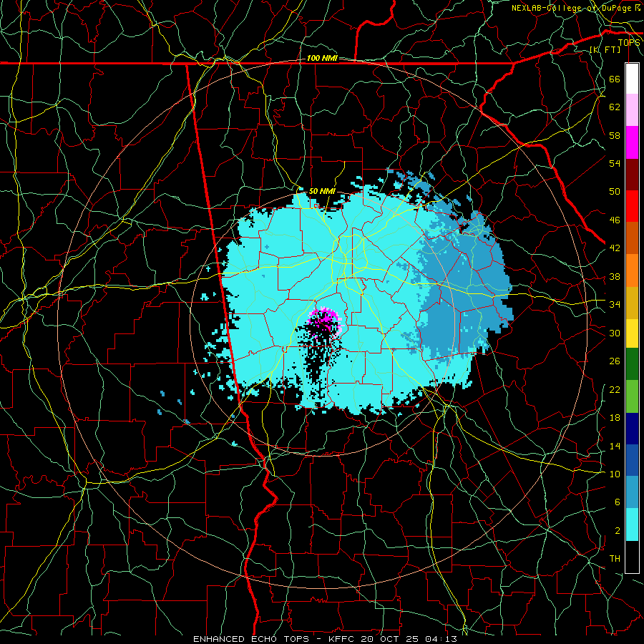Click the white swatch in the tops legend
Screen dimensions: 644x644
632,79
